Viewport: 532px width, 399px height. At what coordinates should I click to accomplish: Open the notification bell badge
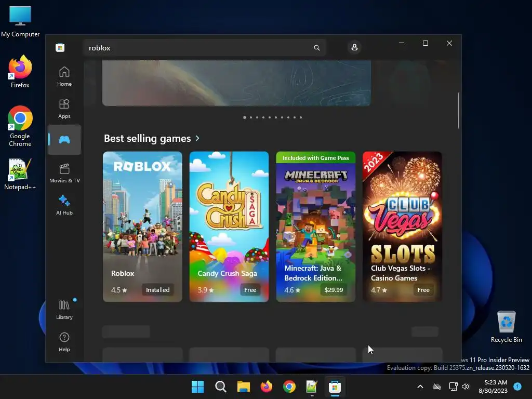point(517,387)
